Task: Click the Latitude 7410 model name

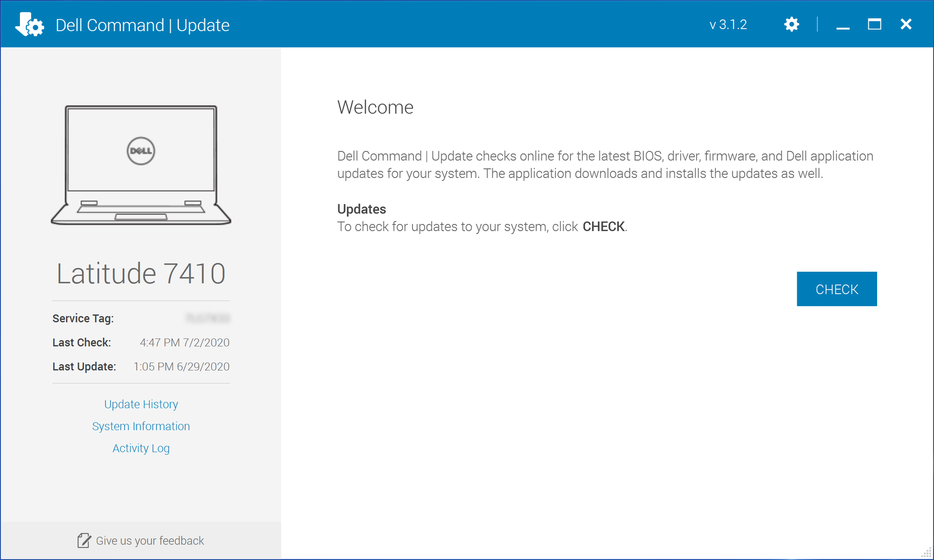Action: click(x=141, y=273)
